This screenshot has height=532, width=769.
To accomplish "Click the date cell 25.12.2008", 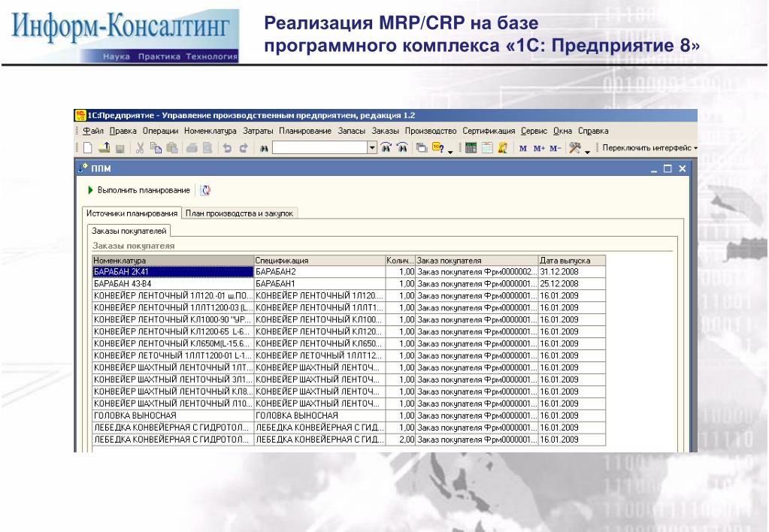I will 572,283.
